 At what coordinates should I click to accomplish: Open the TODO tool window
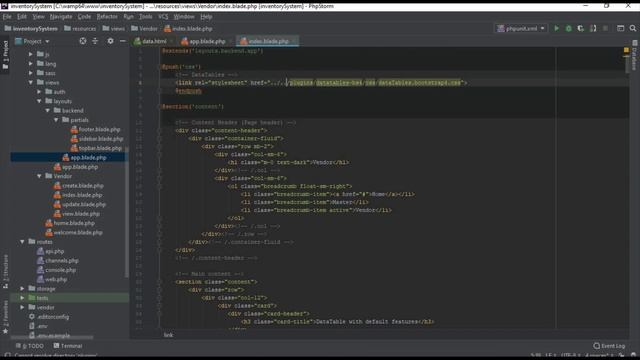click(x=30, y=346)
